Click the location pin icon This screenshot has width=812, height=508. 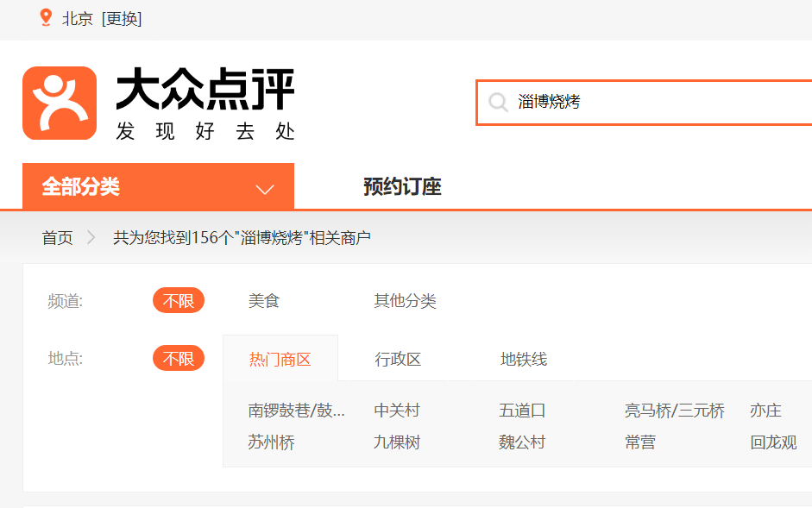click(46, 18)
